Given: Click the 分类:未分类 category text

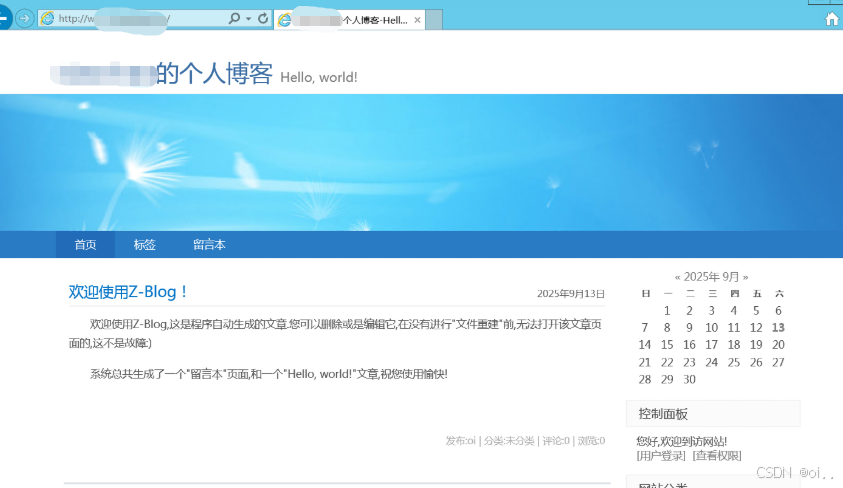Looking at the screenshot, I should tap(509, 441).
